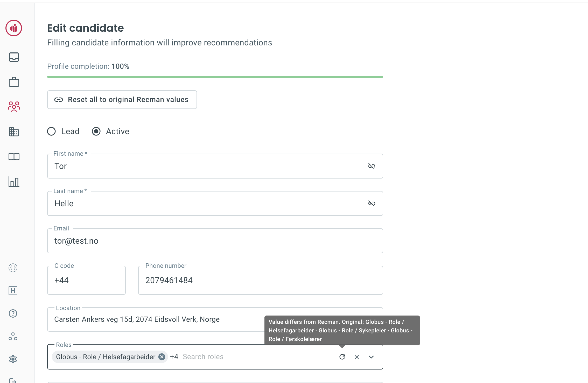588x383 pixels.
Task: Click the green profile completion bar
Action: pyautogui.click(x=215, y=77)
